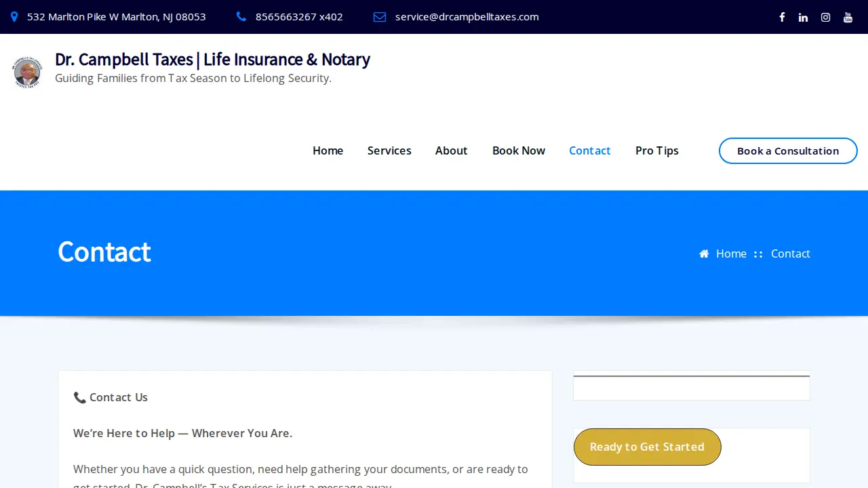Click the phone icon beside 8565663267
The image size is (868, 488).
241,17
